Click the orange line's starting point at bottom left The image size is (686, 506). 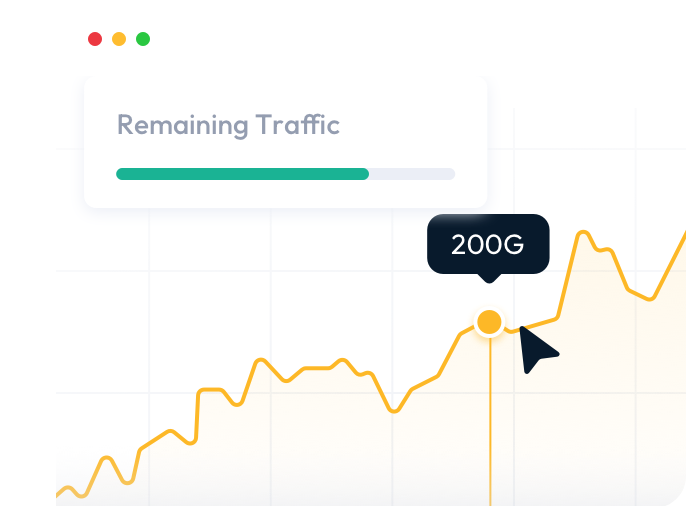tap(60, 494)
